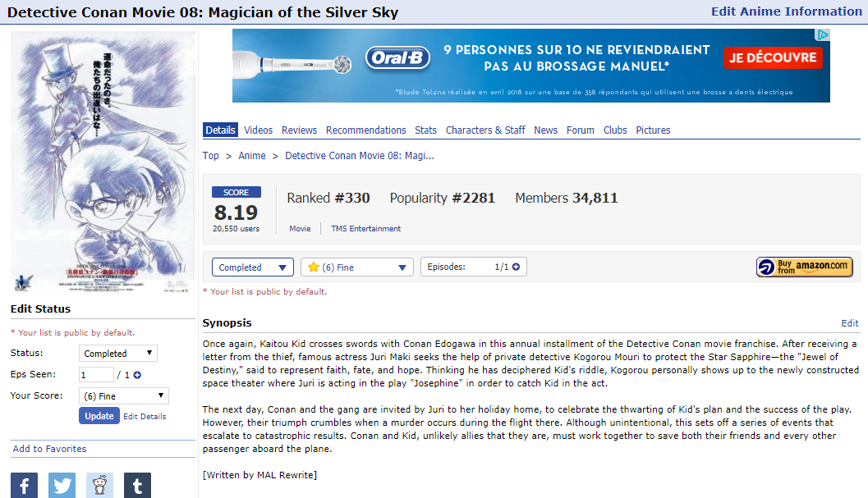Open the Completed status dropdown in score bar
868x498 pixels.
tap(252, 267)
